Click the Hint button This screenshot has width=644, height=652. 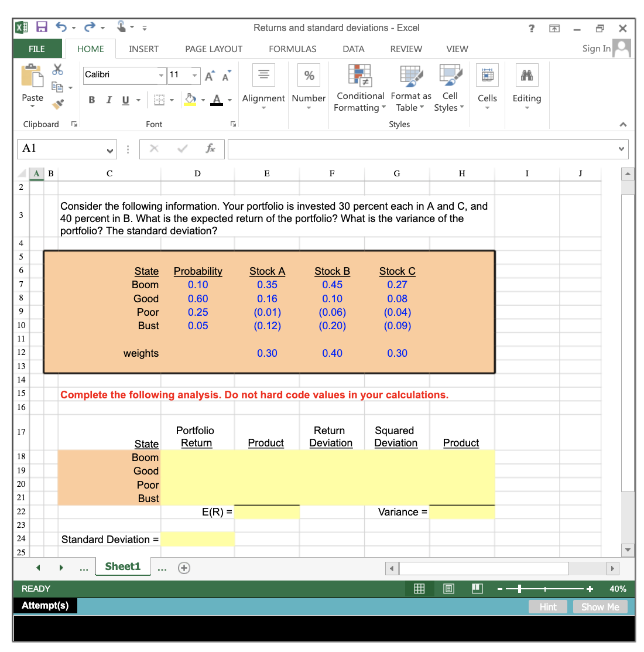coord(547,606)
